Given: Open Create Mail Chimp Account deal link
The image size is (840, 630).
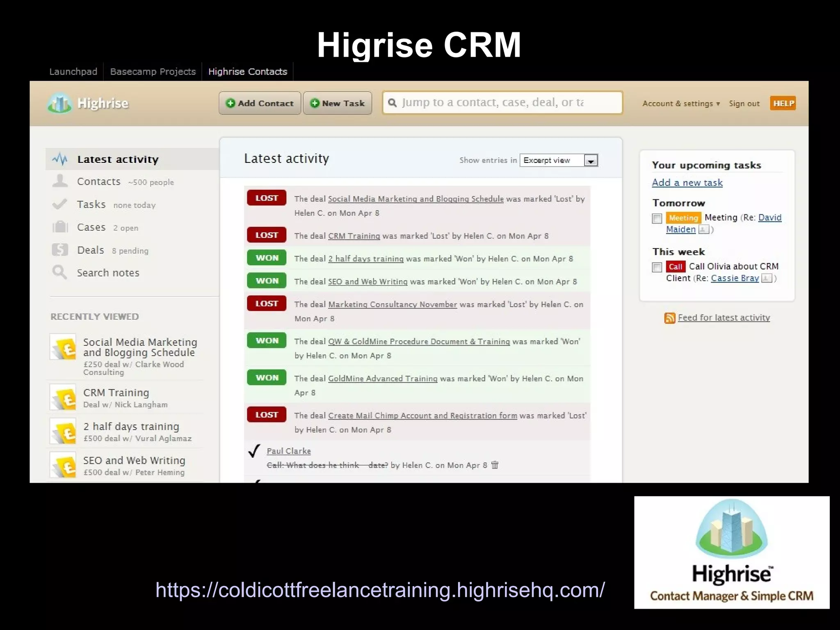Looking at the screenshot, I should pyautogui.click(x=422, y=415).
